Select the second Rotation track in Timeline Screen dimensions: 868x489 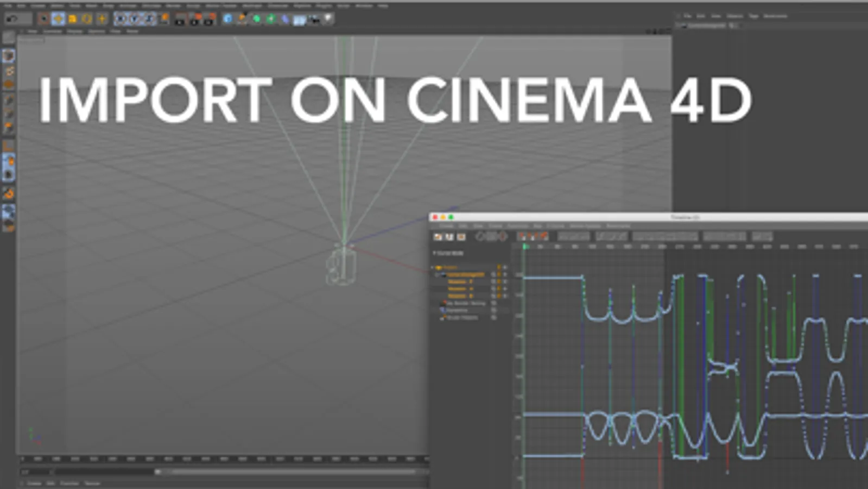point(460,289)
